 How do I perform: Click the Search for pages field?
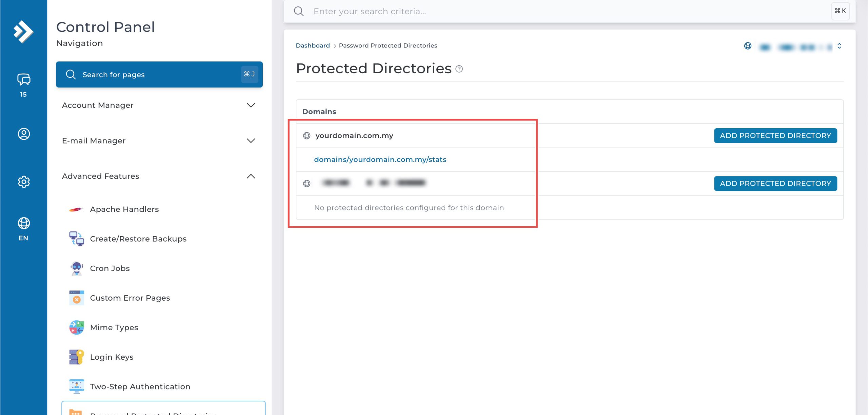[x=159, y=74]
